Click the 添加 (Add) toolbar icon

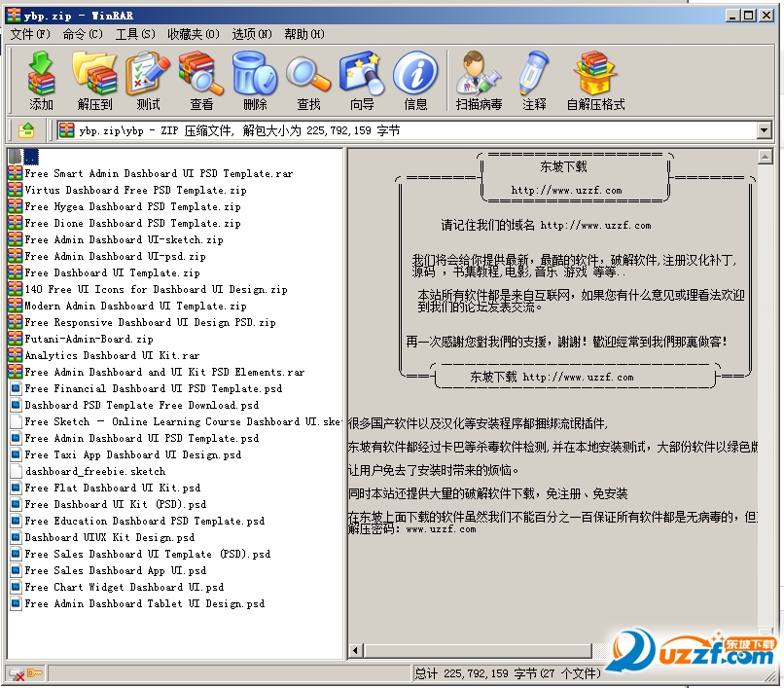pyautogui.click(x=41, y=74)
